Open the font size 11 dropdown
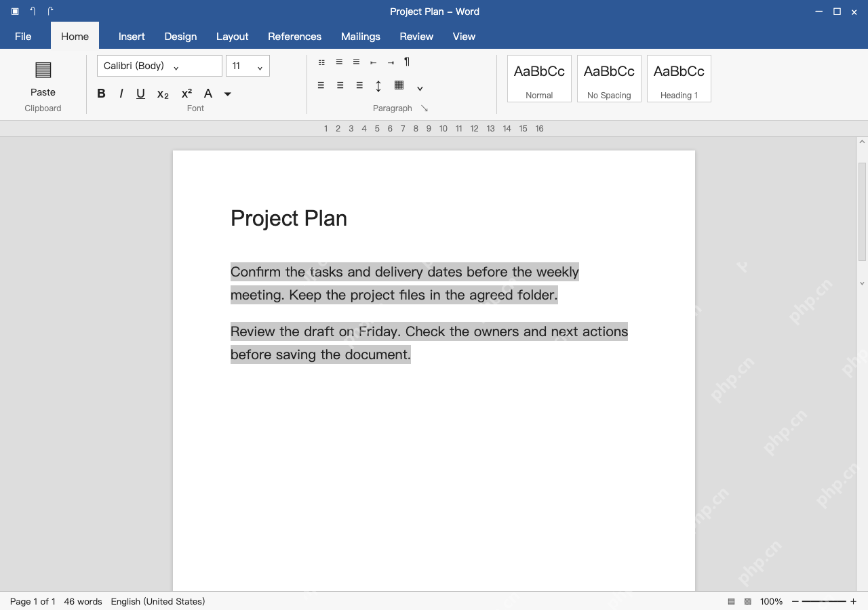 pyautogui.click(x=248, y=66)
